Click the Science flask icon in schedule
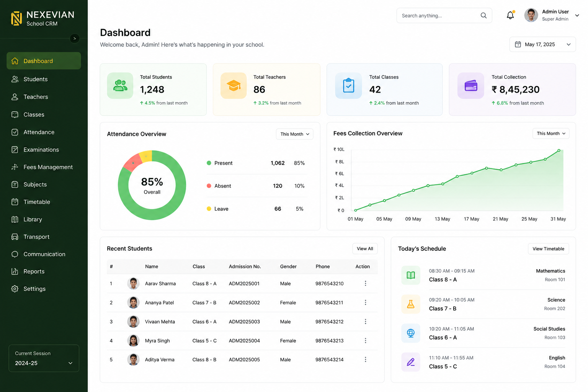Viewport: 588px width, 392px height. (x=411, y=304)
